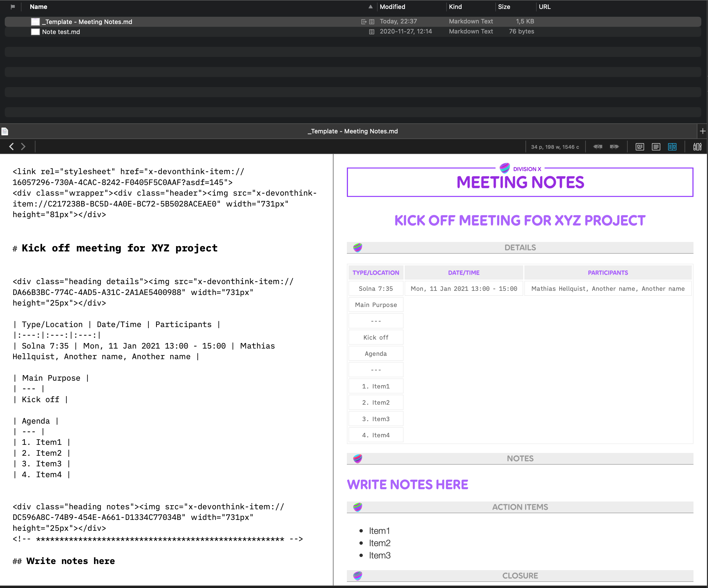Click the flag column header icon
Viewport: 708px width, 588px height.
13,7
